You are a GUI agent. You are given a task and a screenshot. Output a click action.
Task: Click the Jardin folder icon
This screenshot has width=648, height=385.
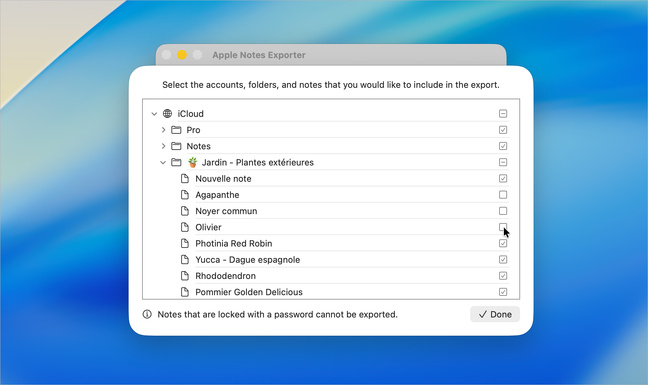(x=176, y=162)
